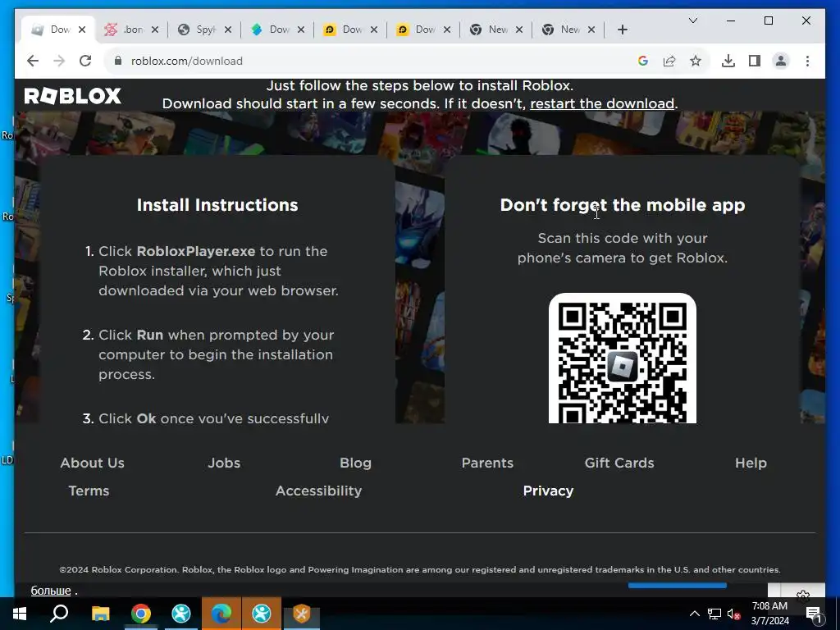The image size is (840, 630).
Task: Close the last 'New' tab
Action: coord(591,30)
